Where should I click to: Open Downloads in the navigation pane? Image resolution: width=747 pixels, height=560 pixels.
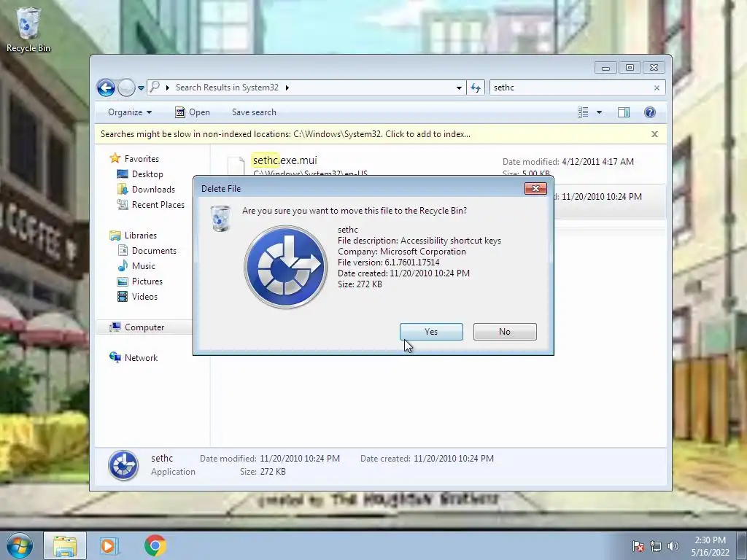[x=153, y=190]
